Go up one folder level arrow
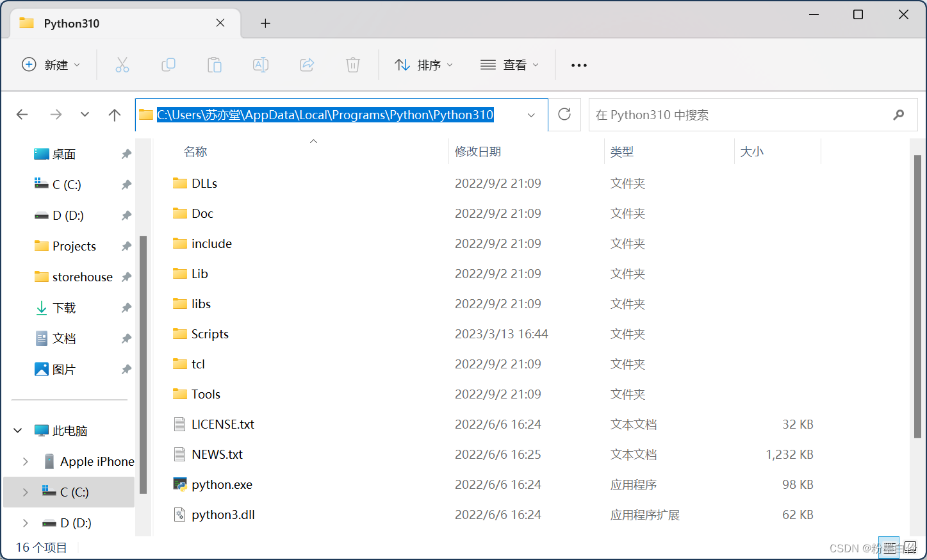927x560 pixels. pos(115,115)
